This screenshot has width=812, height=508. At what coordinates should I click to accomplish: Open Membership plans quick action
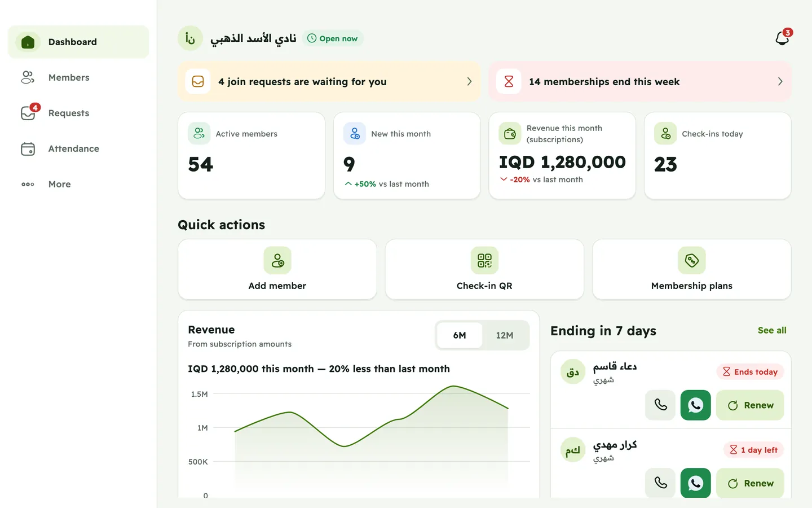pyautogui.click(x=692, y=269)
